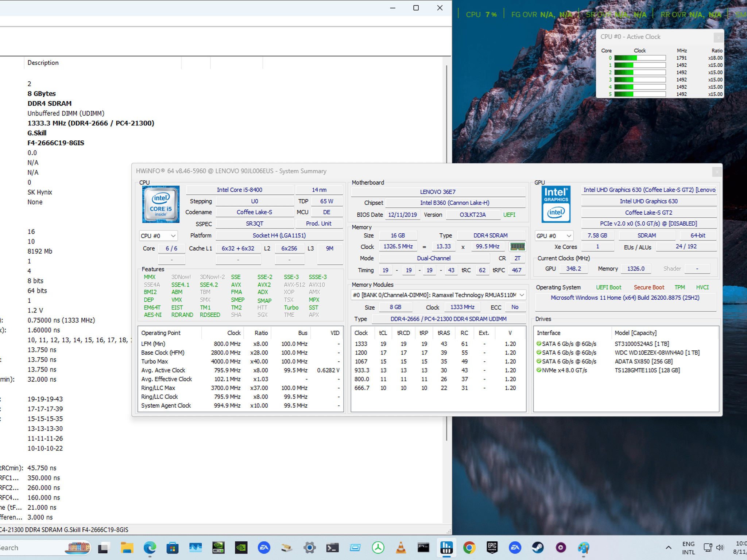Click the taskbar search highlight illustration
Viewport: 747px width, 560px height.
pos(78,548)
